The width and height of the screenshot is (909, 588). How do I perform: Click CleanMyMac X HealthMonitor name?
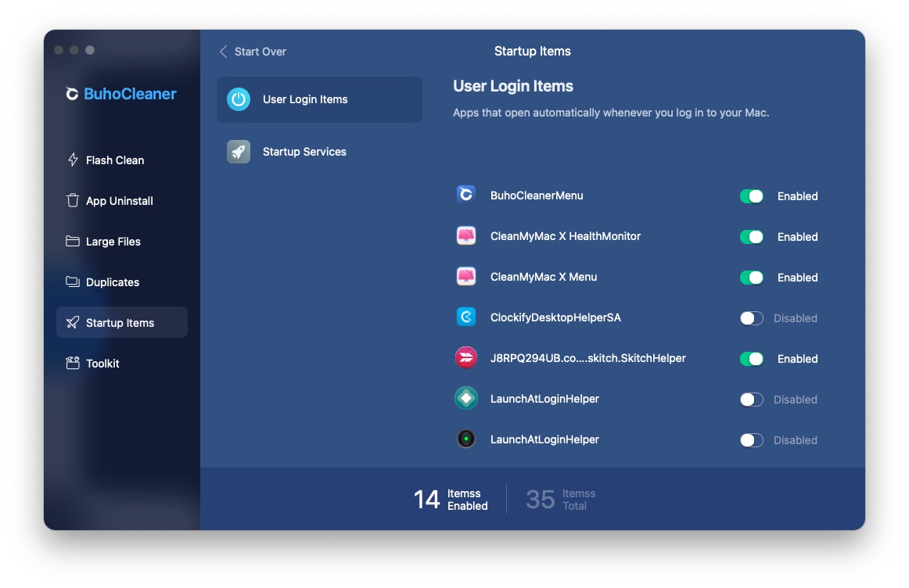566,236
